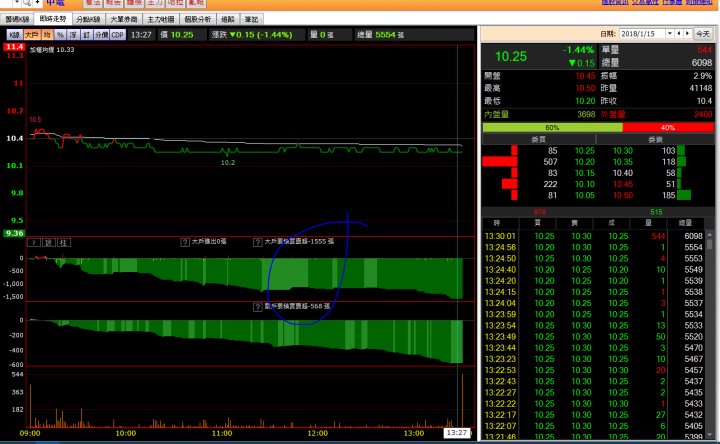Go to previous date with left arrow

pyautogui.click(x=679, y=34)
